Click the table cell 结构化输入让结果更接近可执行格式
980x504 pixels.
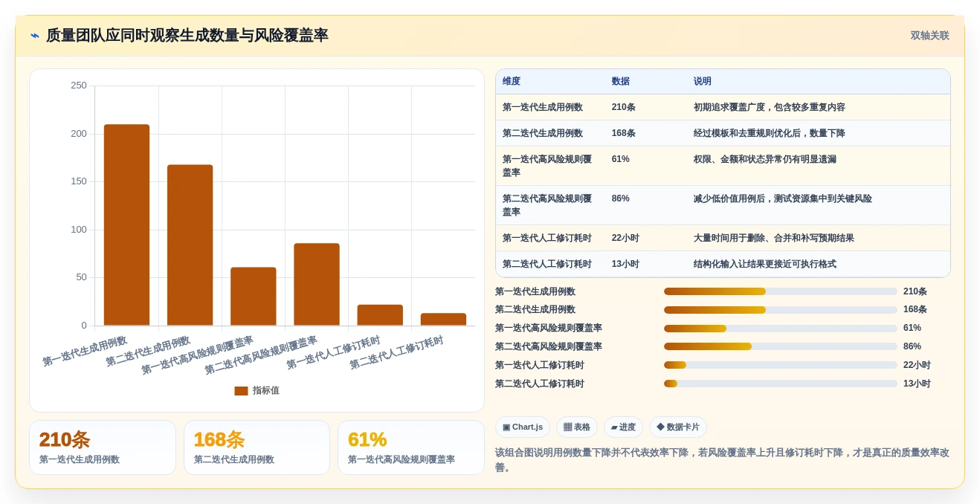point(765,264)
